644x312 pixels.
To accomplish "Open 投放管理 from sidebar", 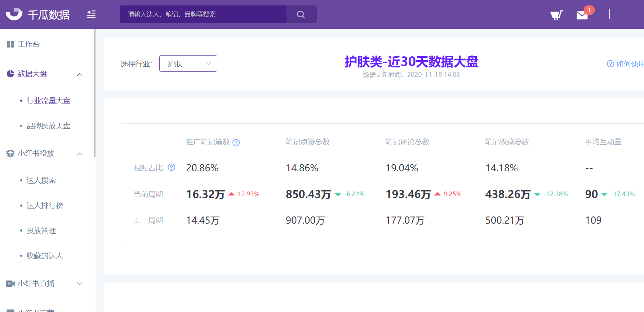I will [41, 231].
